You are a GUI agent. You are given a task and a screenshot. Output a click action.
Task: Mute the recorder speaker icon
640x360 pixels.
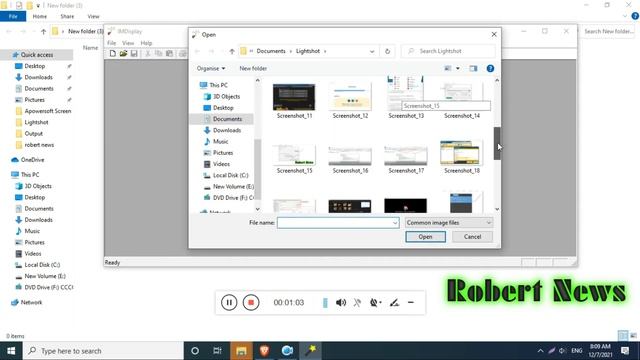[341, 302]
